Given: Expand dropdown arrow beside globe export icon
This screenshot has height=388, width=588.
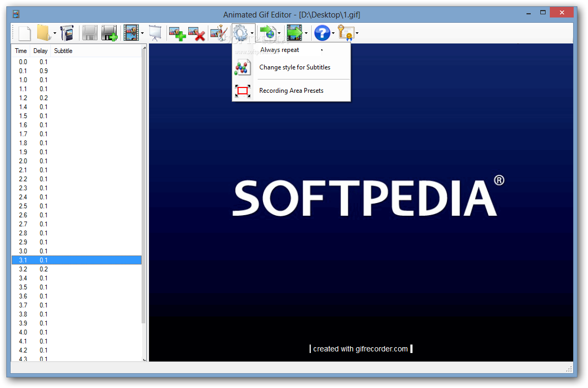Looking at the screenshot, I should click(x=279, y=33).
